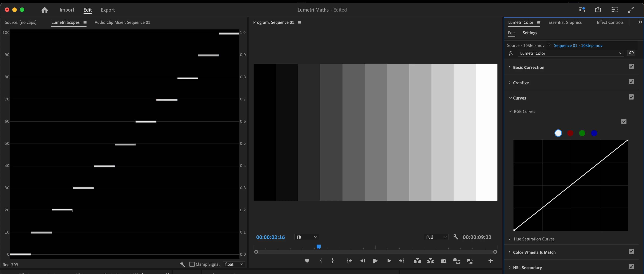Enable the Clamp Signal checkbox
This screenshot has height=274, width=644.
pyautogui.click(x=192, y=264)
